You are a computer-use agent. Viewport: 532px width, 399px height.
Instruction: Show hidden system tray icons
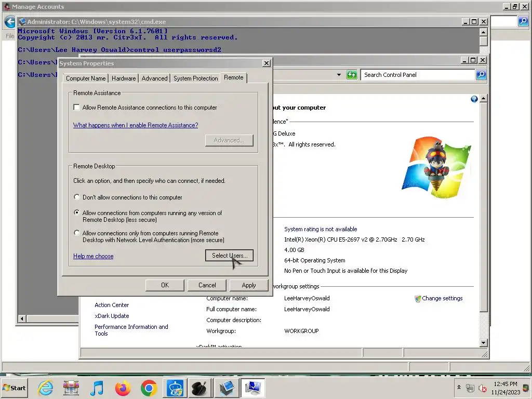(459, 387)
